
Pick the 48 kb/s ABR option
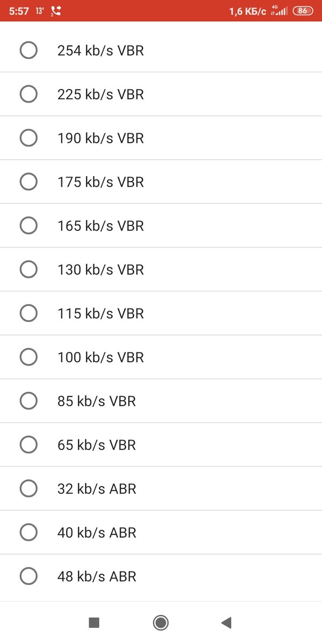coord(28,576)
